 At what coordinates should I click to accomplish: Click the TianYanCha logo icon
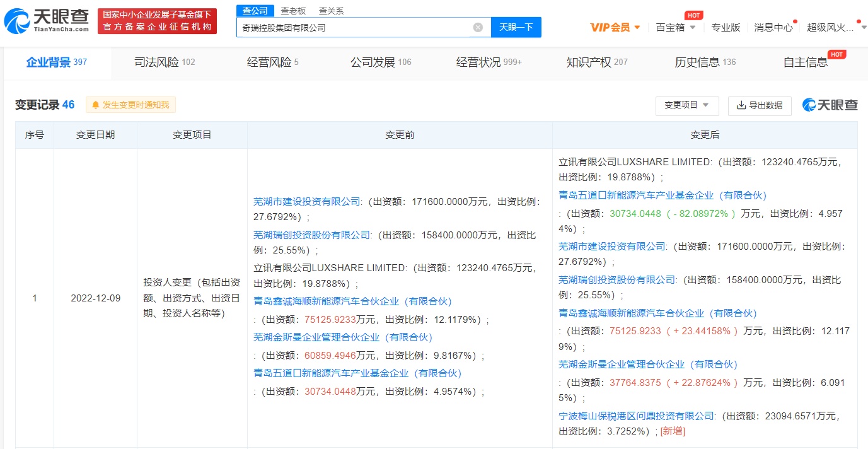tap(16, 21)
